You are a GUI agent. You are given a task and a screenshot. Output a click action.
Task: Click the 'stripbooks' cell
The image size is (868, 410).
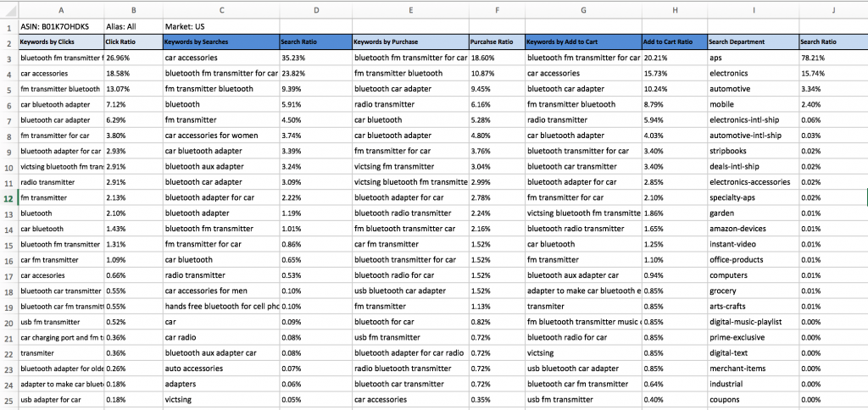point(754,151)
